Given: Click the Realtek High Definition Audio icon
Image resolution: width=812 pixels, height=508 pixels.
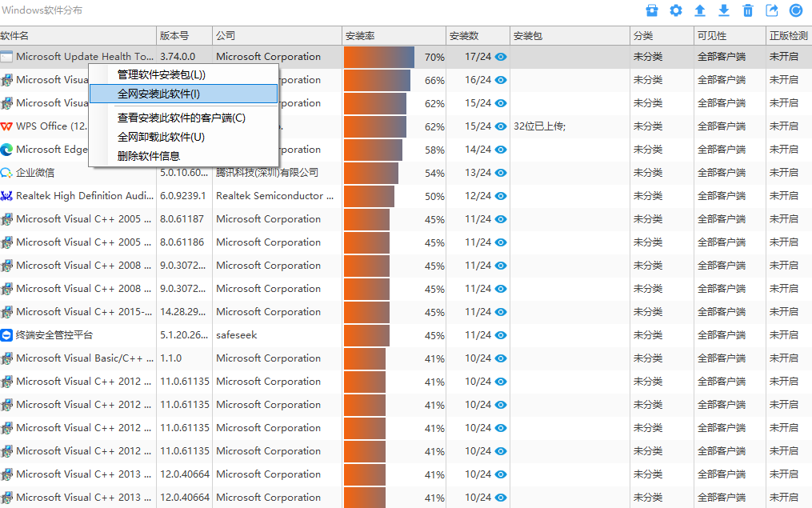Looking at the screenshot, I should click(6, 196).
